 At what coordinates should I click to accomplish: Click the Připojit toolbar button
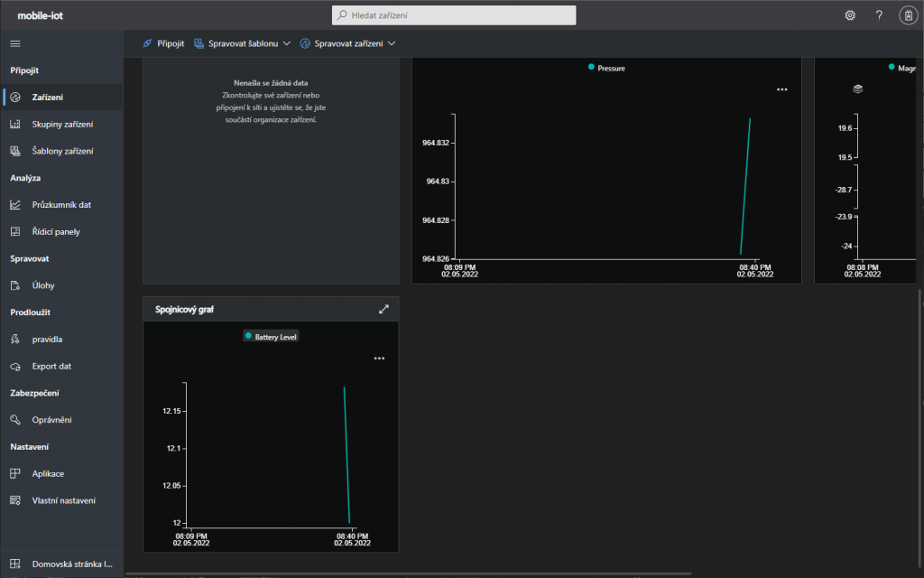tap(163, 43)
